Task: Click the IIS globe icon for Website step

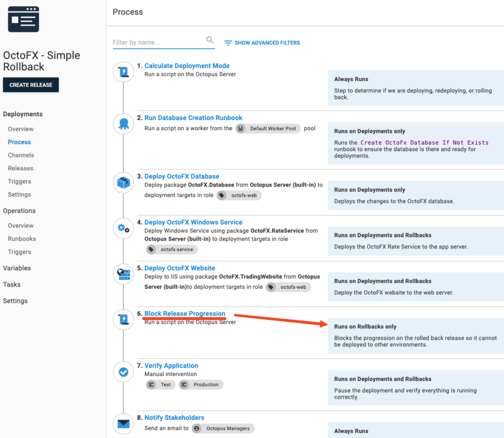Action: tap(123, 274)
